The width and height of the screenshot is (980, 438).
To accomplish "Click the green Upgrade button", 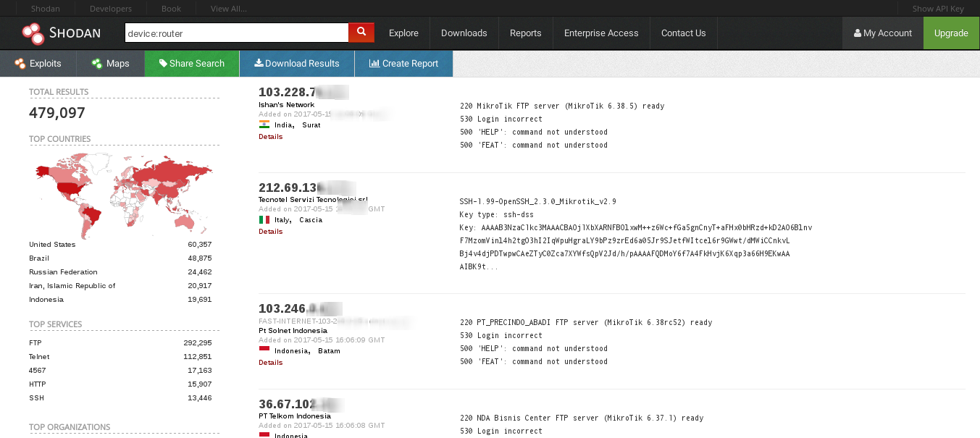I will (x=951, y=33).
